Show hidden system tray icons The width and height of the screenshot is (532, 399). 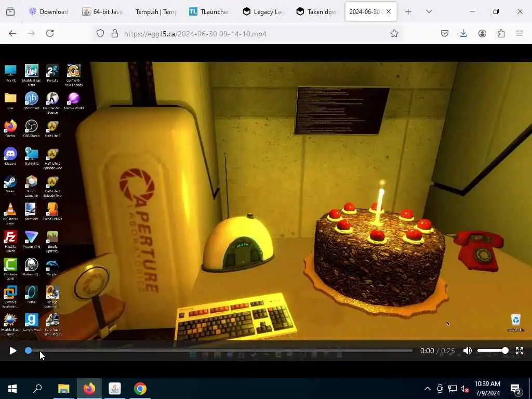pos(428,389)
